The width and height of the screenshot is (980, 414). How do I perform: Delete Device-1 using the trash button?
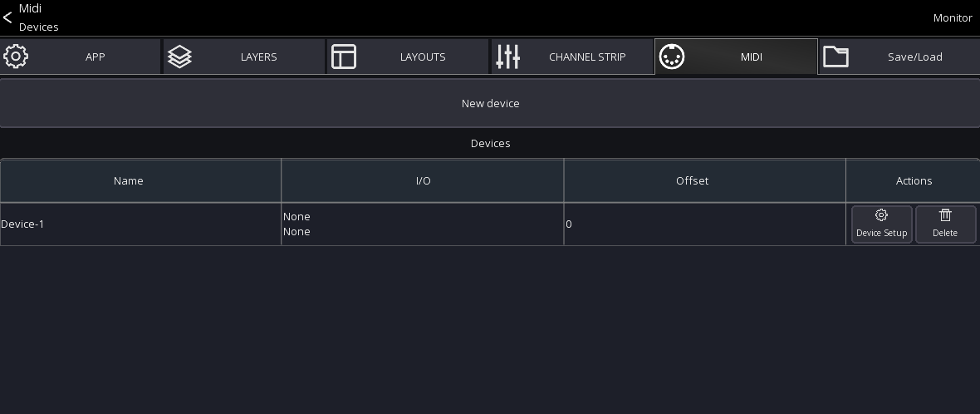945,224
